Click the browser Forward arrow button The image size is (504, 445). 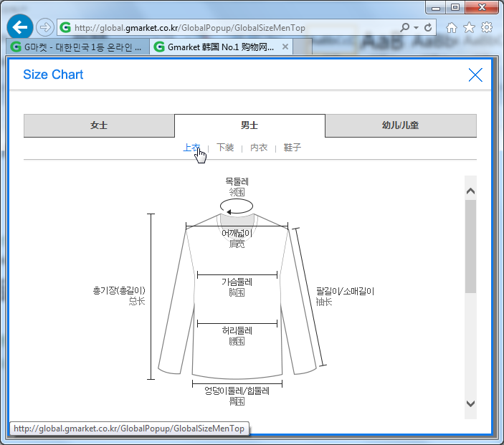45,27
